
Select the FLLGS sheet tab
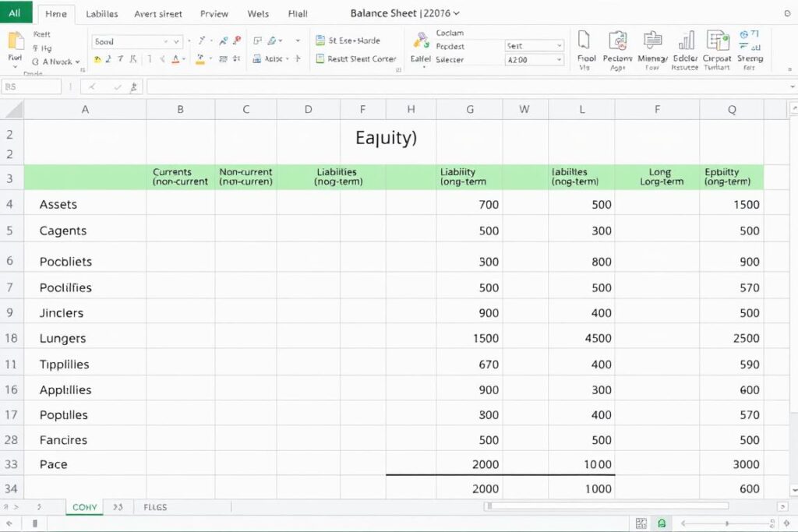click(x=154, y=507)
